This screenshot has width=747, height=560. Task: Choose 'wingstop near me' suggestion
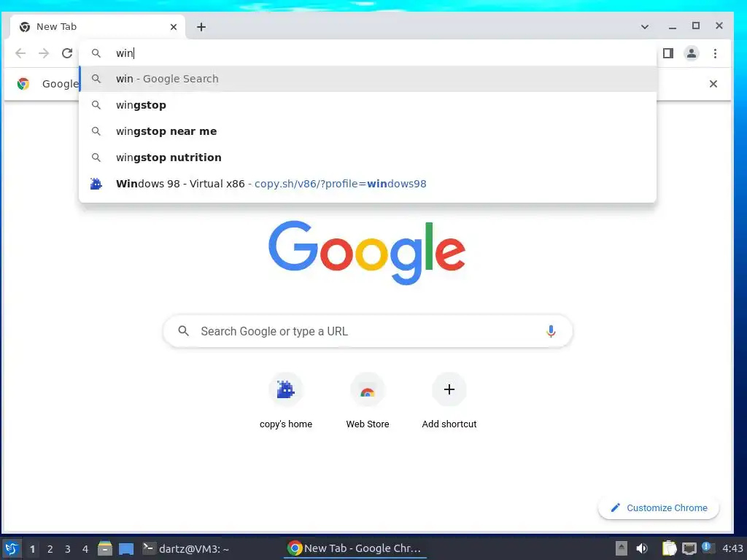(368, 131)
